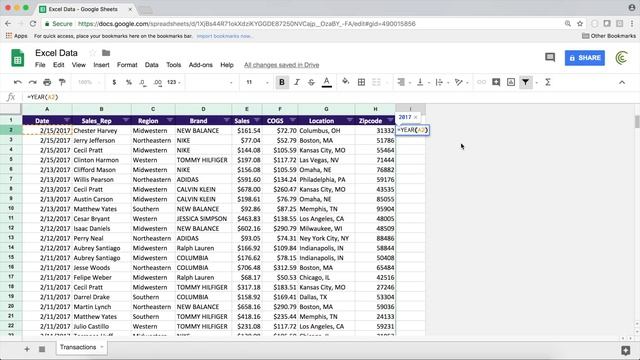Open the View menu

pyautogui.click(x=79, y=65)
